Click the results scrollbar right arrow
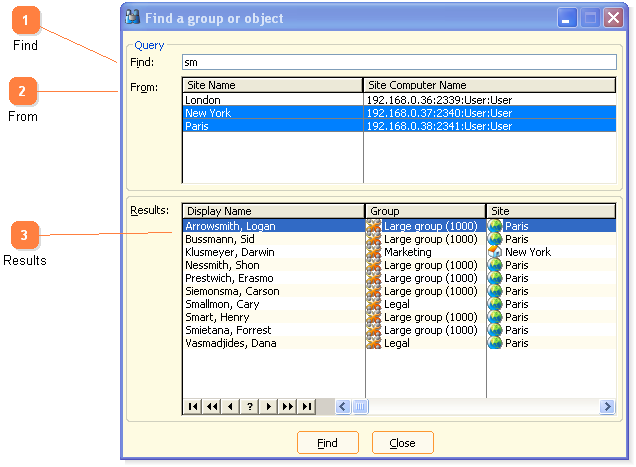Screen dimensions: 636x467 (607, 406)
